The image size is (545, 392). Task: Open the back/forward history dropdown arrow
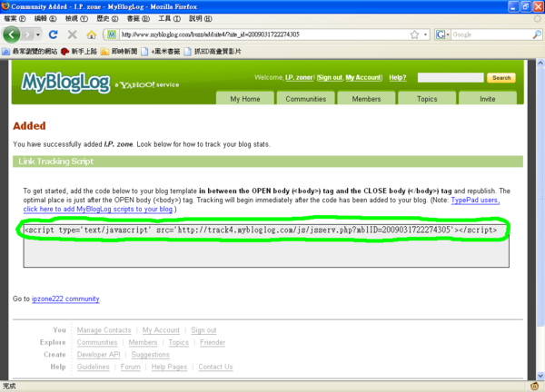click(37, 34)
